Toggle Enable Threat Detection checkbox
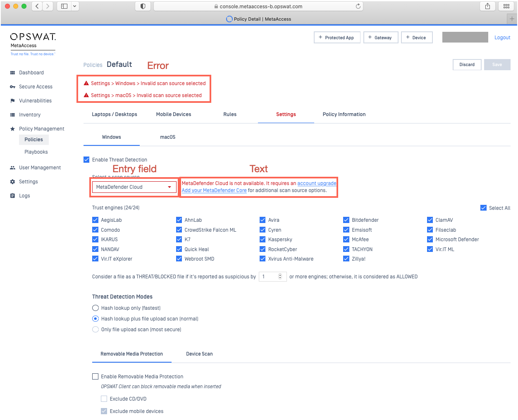 point(86,160)
